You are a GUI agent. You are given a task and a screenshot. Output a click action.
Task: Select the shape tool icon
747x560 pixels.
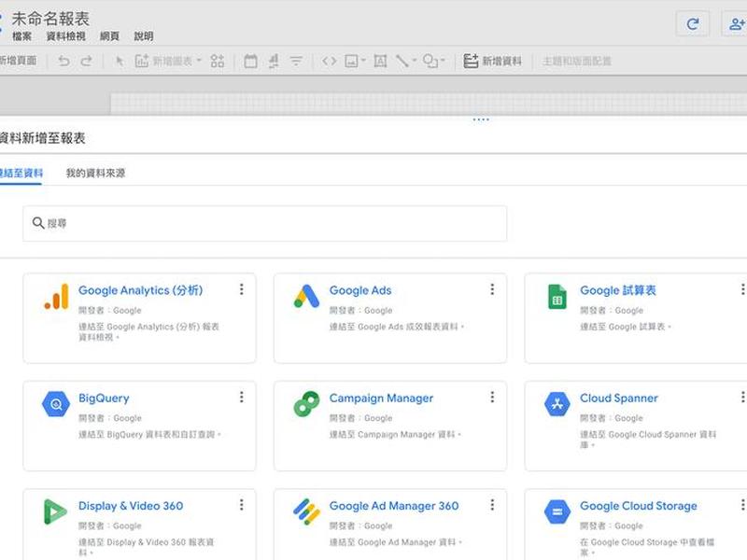[x=430, y=61]
